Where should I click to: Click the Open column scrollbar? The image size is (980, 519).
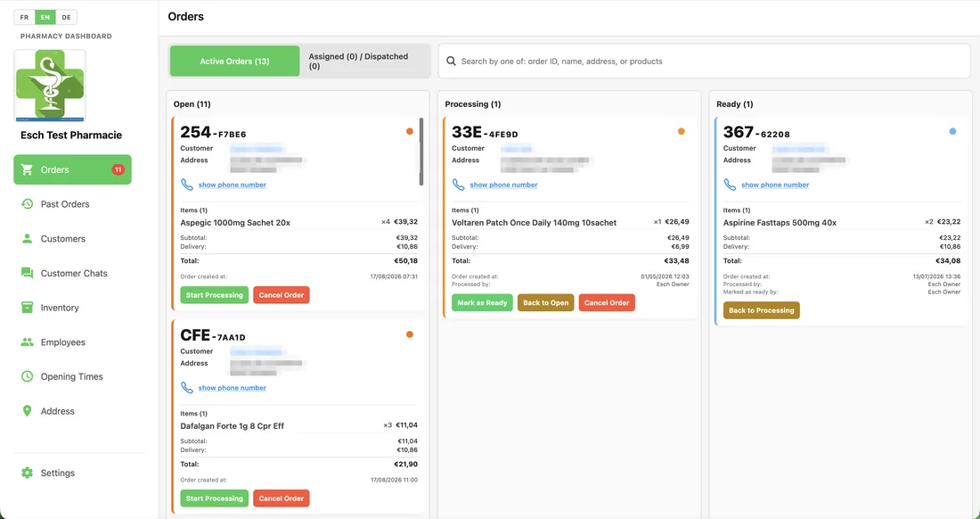(x=421, y=152)
